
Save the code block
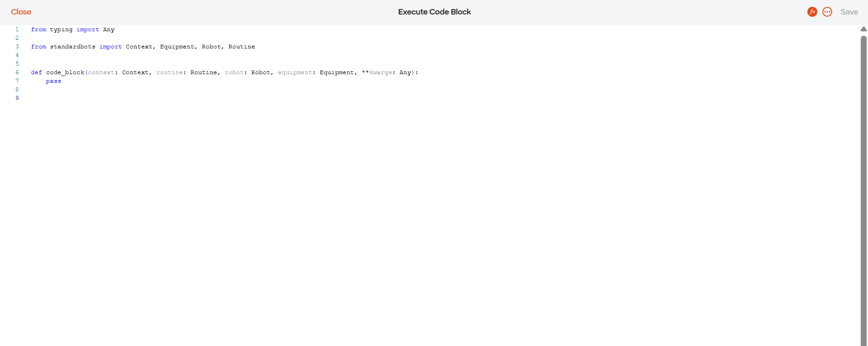click(849, 12)
